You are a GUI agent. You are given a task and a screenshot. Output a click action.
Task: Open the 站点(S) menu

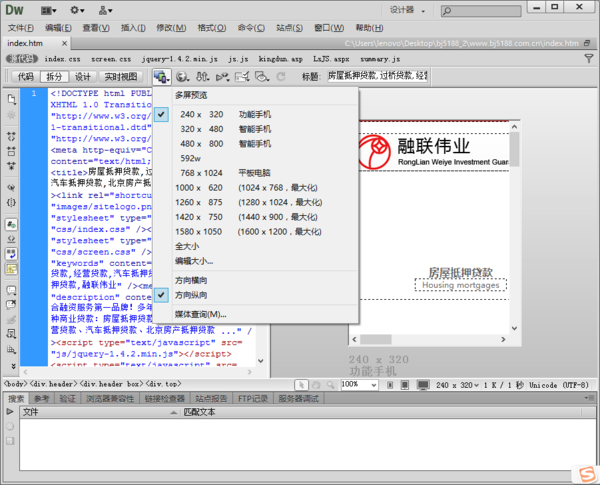click(x=289, y=28)
